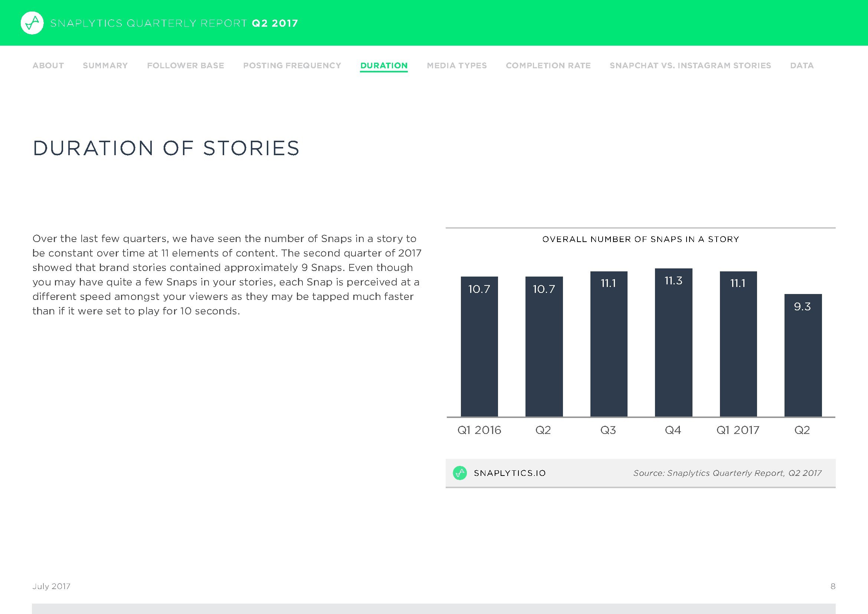This screenshot has width=868, height=614.
Task: Go to the Summary tab
Action: (x=105, y=65)
